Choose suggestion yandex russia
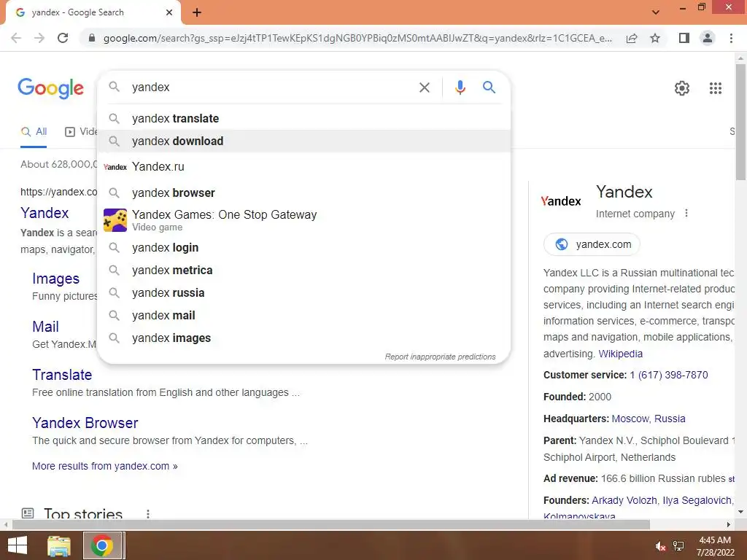This screenshot has width=747, height=560. click(303, 293)
